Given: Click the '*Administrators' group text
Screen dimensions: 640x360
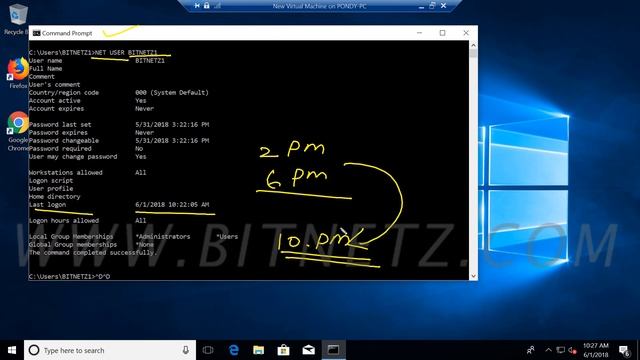Looking at the screenshot, I should (x=163, y=236).
